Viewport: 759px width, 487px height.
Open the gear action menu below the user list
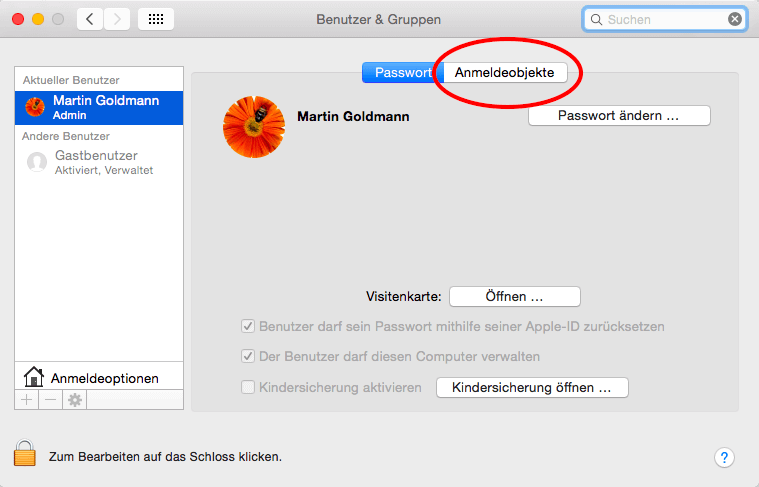tap(75, 400)
